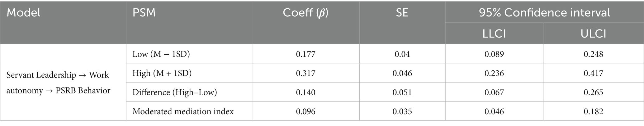Click the SE value 0.035
The image size is (644, 126).
402,111
